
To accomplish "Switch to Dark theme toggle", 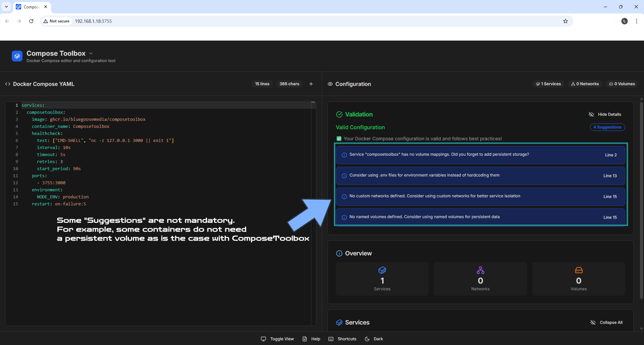I will [374, 339].
